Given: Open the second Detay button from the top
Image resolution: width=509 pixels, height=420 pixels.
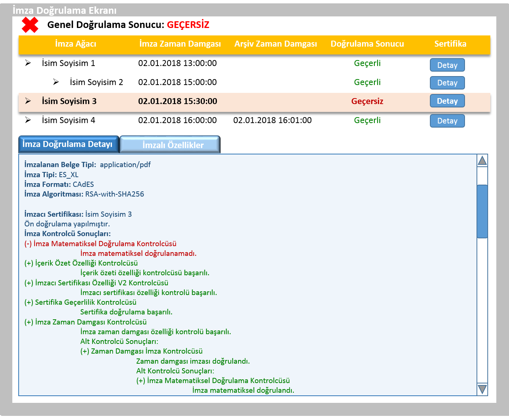Looking at the screenshot, I should (x=447, y=83).
